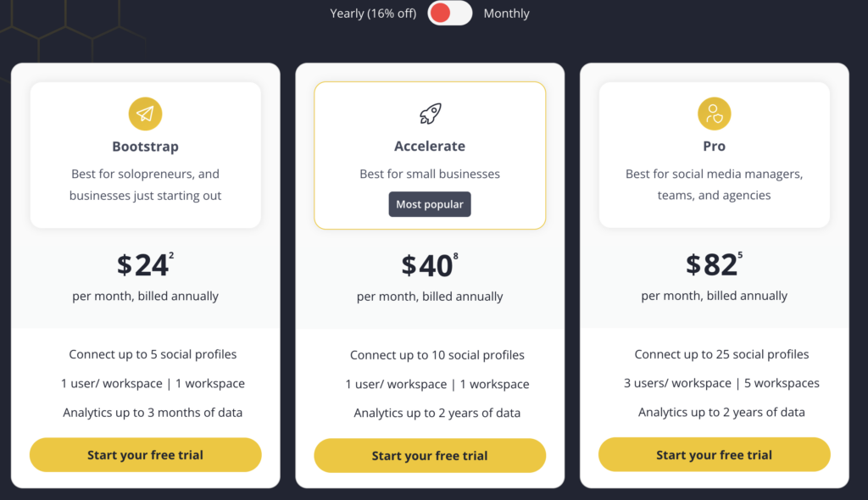This screenshot has height=500, width=868.
Task: Click Best for small businesses description
Action: [x=430, y=173]
